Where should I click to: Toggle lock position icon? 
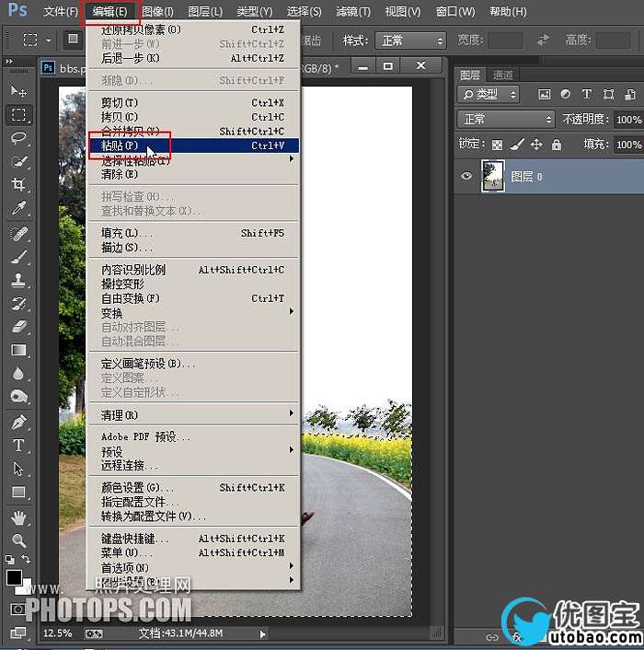536,145
